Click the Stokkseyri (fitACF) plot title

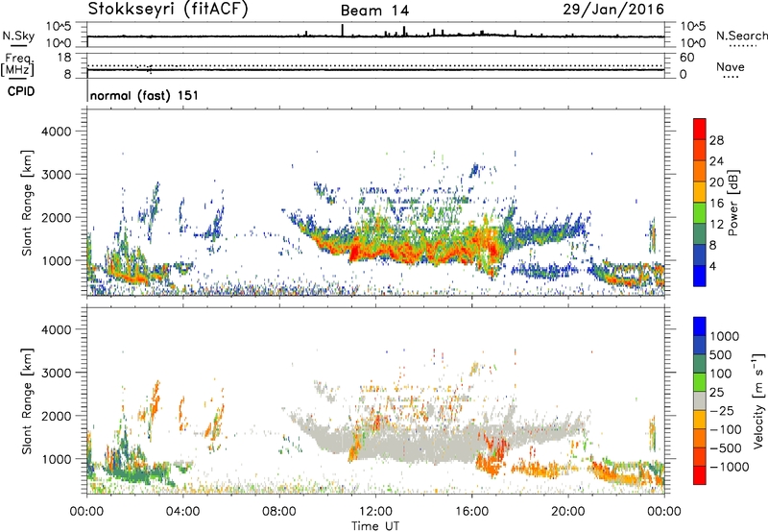168,10
